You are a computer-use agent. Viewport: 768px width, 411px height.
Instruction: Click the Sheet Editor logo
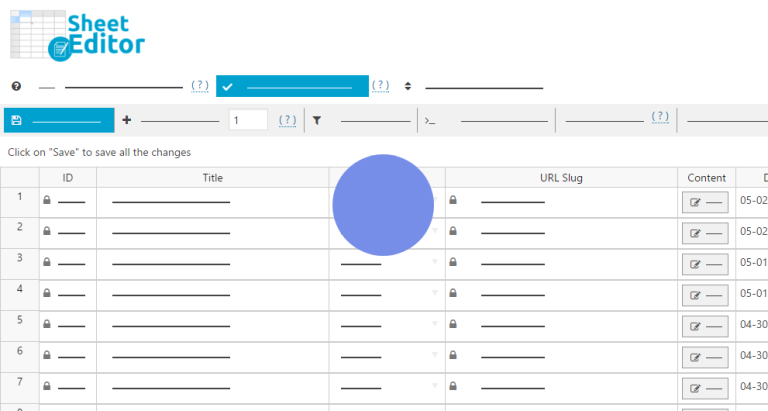coord(77,35)
